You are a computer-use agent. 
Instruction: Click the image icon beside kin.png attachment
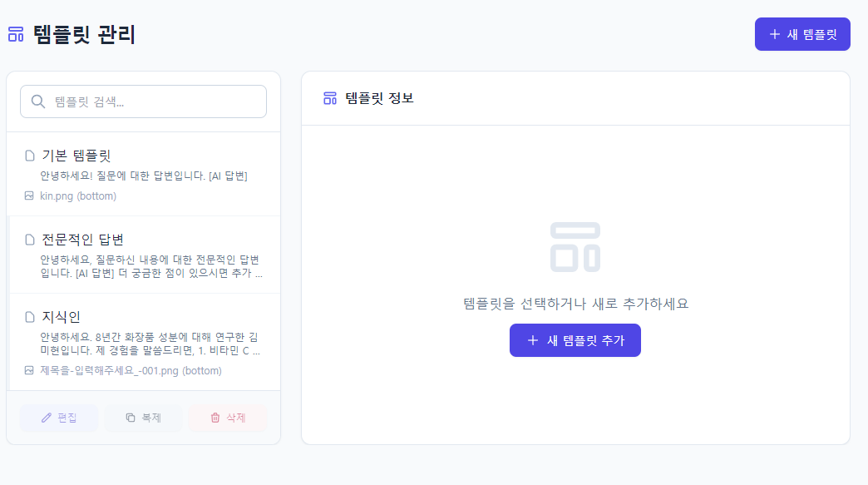[29, 195]
